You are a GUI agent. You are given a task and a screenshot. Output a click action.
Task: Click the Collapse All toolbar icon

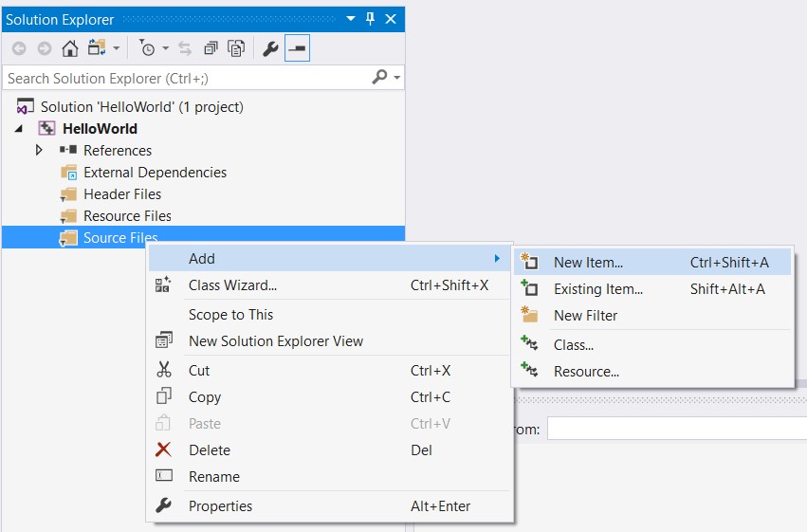click(211, 48)
